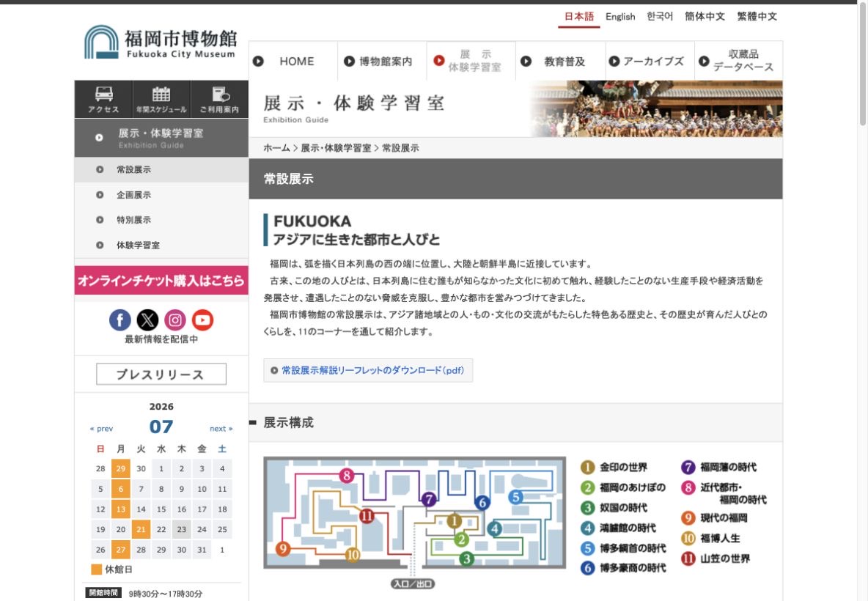Open 収蔵品データベース navigation item

click(x=738, y=61)
